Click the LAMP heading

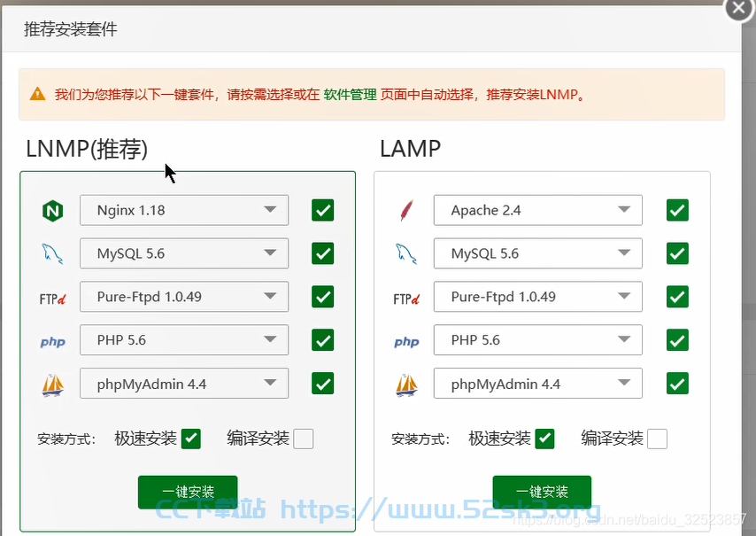click(x=410, y=149)
